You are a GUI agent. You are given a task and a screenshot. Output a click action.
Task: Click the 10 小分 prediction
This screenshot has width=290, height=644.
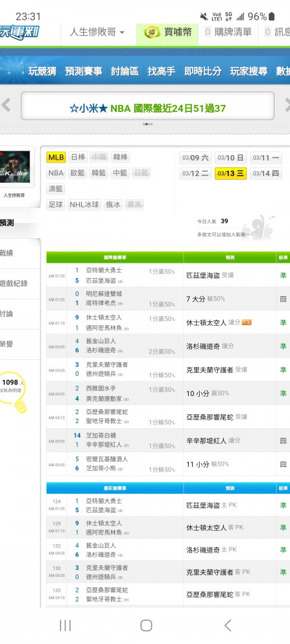(208, 393)
